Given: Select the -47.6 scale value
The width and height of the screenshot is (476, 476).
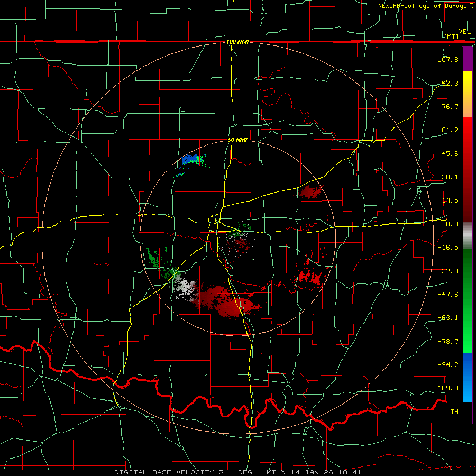Looking at the screenshot, I should tap(448, 295).
